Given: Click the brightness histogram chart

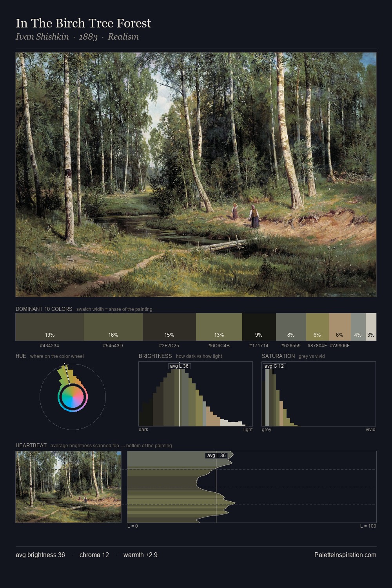Looking at the screenshot, I should click(x=196, y=394).
